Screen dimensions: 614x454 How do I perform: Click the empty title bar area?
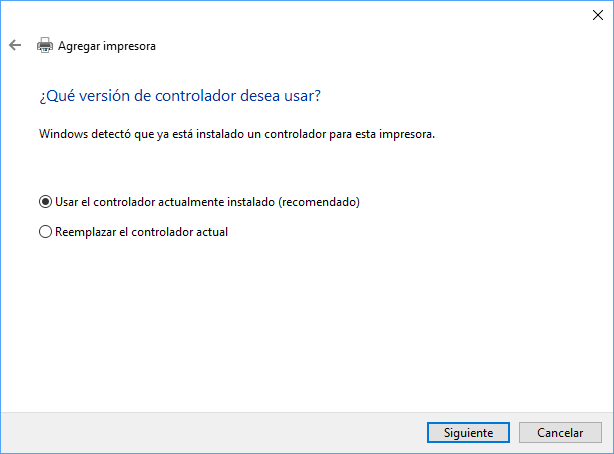300,14
